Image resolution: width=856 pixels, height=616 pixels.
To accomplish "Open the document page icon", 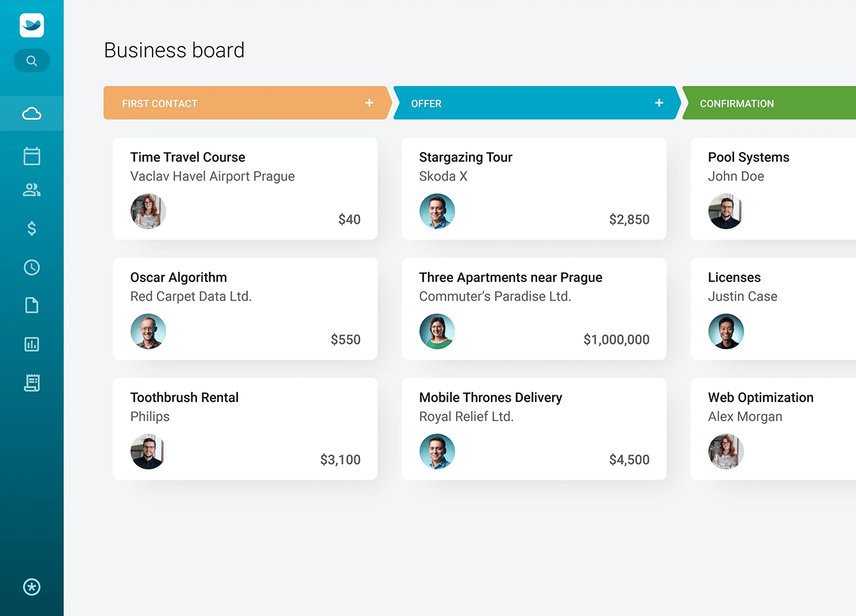I will tap(31, 305).
